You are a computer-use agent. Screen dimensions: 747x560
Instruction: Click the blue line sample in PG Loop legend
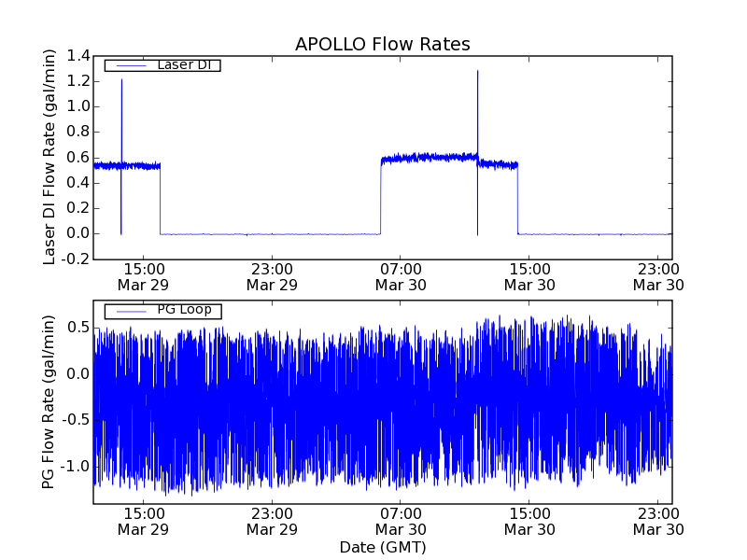[131, 312]
